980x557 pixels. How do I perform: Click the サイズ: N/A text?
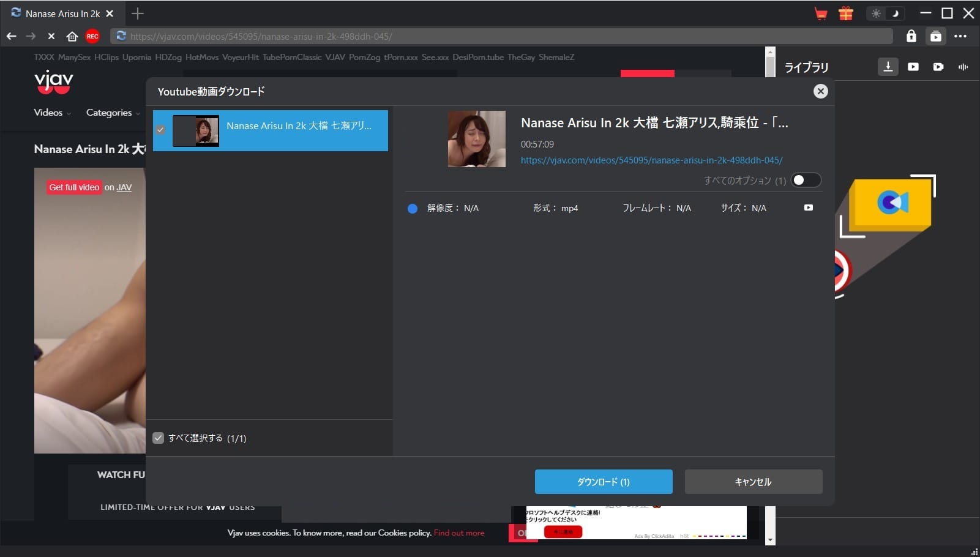(x=744, y=208)
